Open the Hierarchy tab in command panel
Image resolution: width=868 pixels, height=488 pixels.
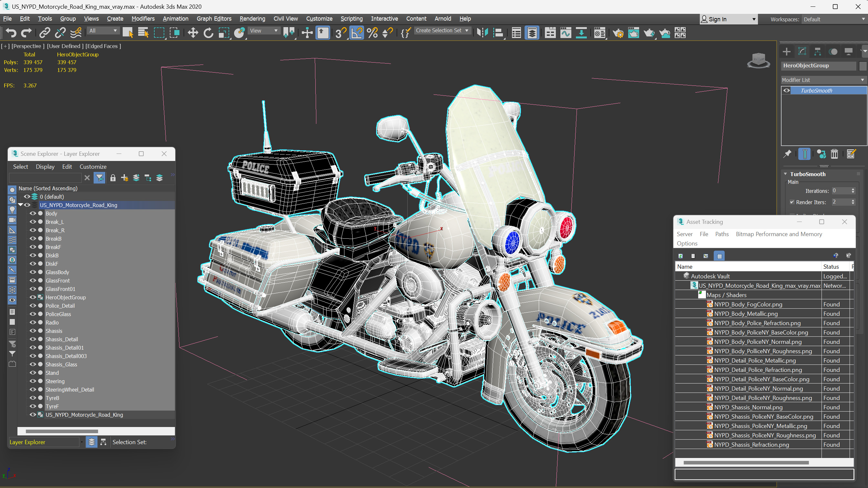pos(817,52)
